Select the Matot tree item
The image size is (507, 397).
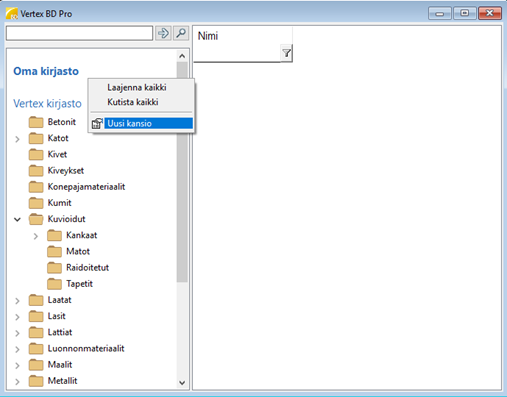click(78, 251)
